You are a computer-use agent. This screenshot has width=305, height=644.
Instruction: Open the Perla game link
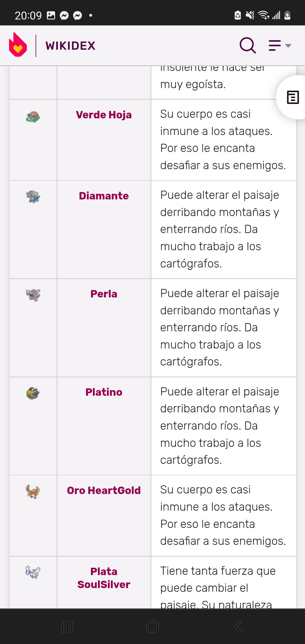point(104,294)
